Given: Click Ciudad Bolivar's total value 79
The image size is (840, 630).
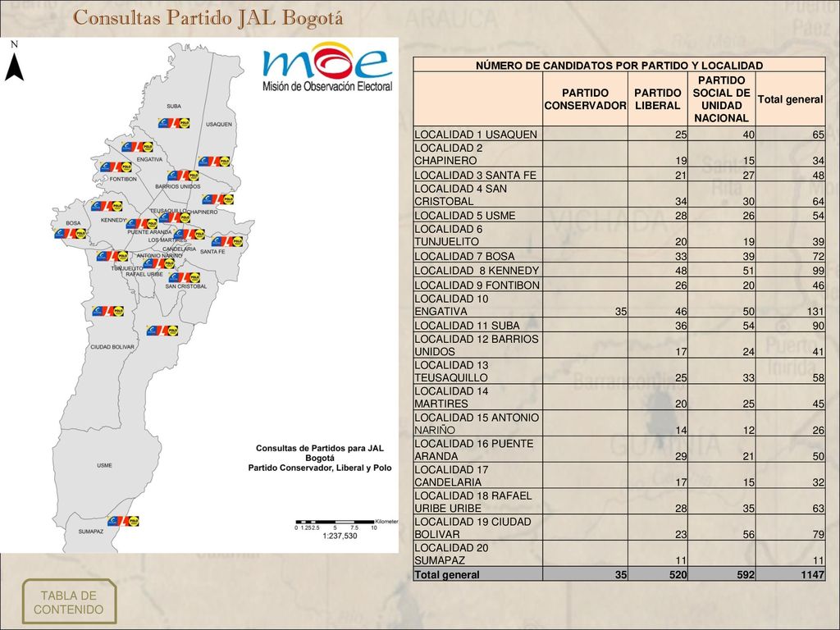Looking at the screenshot, I should [x=818, y=534].
